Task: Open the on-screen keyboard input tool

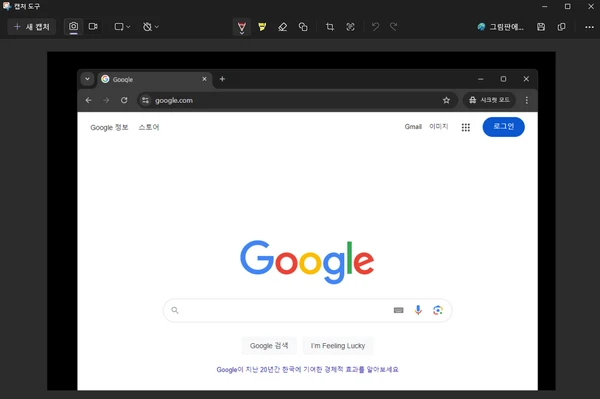Action: (x=398, y=310)
